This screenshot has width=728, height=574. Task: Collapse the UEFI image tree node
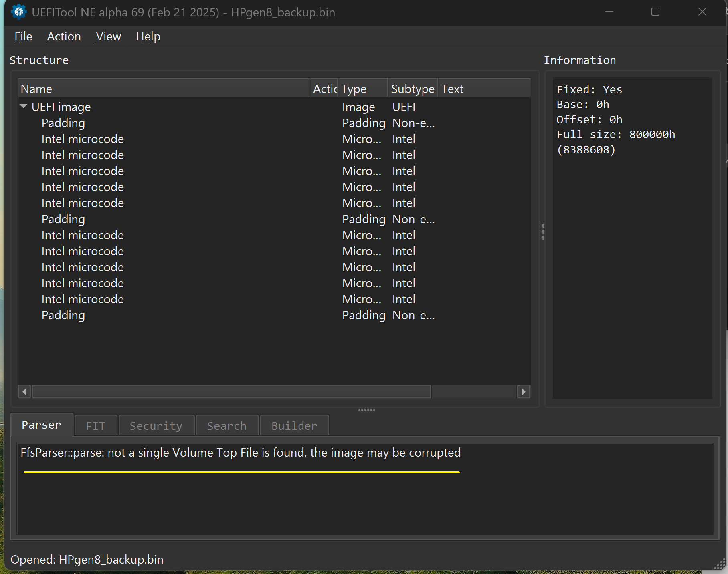tap(24, 107)
